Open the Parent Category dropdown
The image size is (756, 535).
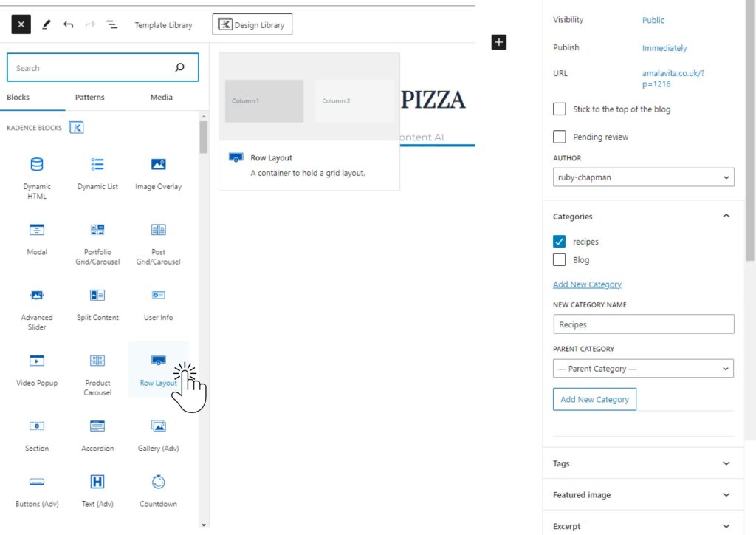[643, 369]
